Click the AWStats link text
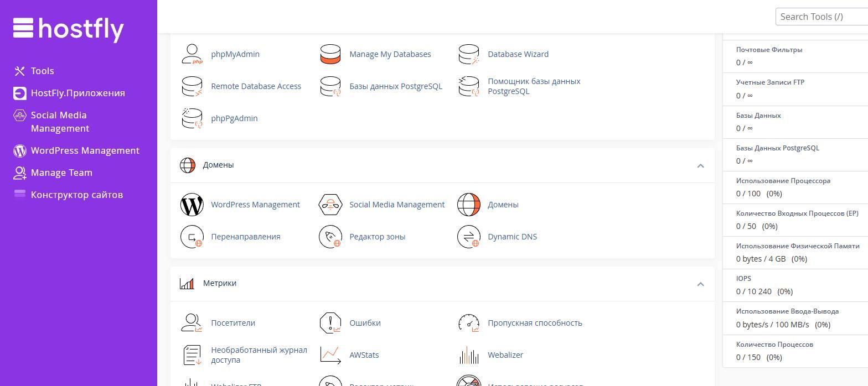This screenshot has width=868, height=386. click(x=364, y=355)
